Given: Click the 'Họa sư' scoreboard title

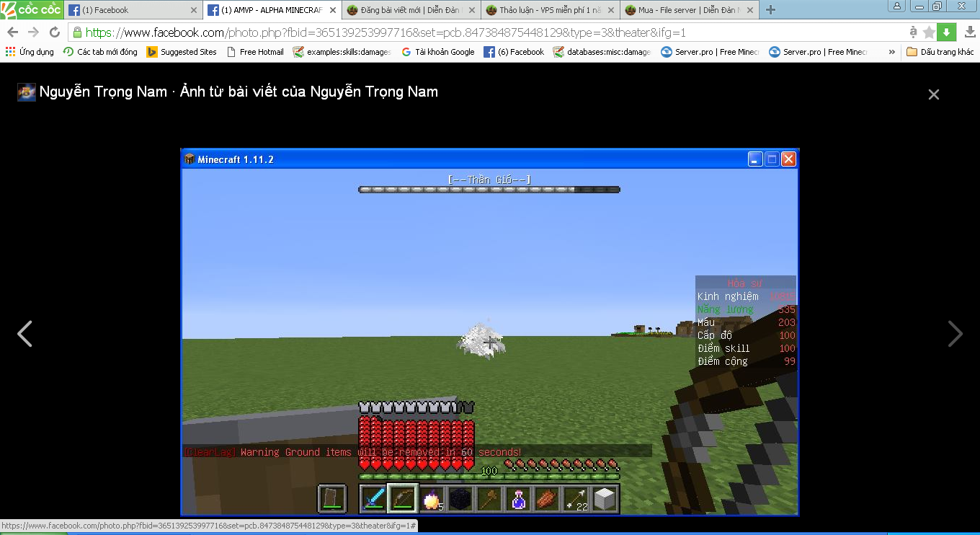Looking at the screenshot, I should (x=745, y=283).
